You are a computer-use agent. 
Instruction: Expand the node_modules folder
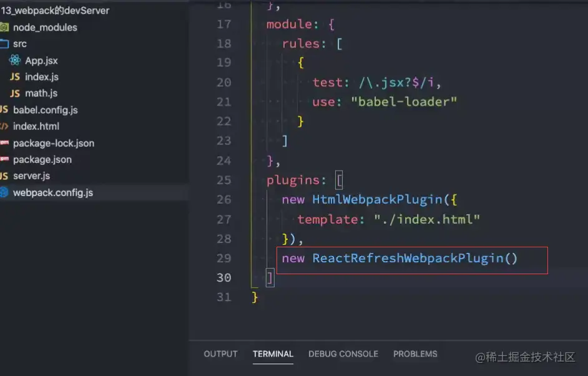(x=45, y=27)
